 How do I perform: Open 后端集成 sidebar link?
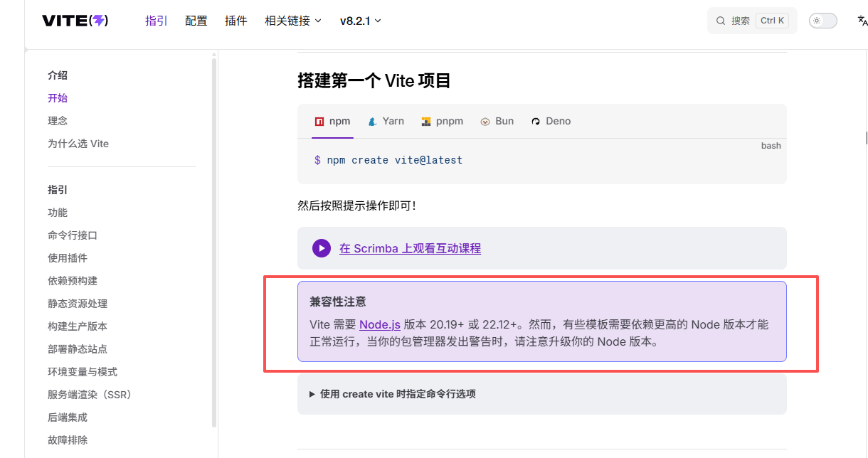click(68, 417)
